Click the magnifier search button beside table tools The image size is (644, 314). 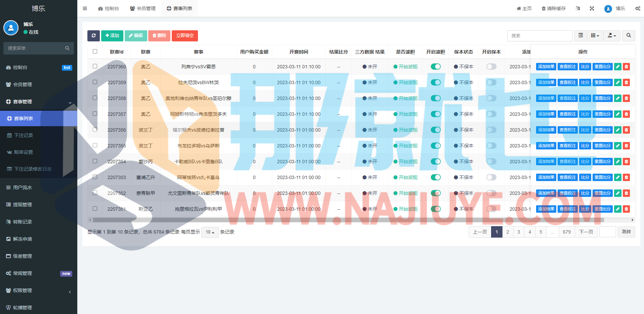click(x=629, y=36)
